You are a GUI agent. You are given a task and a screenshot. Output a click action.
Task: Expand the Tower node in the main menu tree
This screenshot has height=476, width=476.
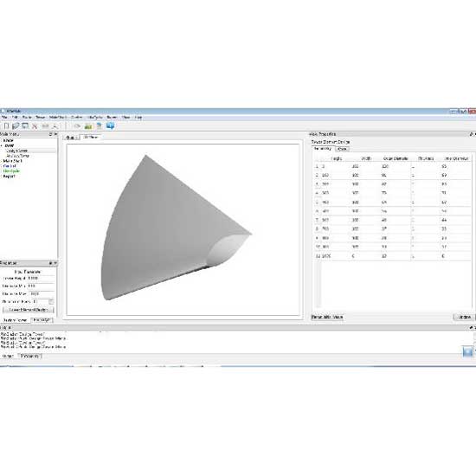click(x=2, y=145)
